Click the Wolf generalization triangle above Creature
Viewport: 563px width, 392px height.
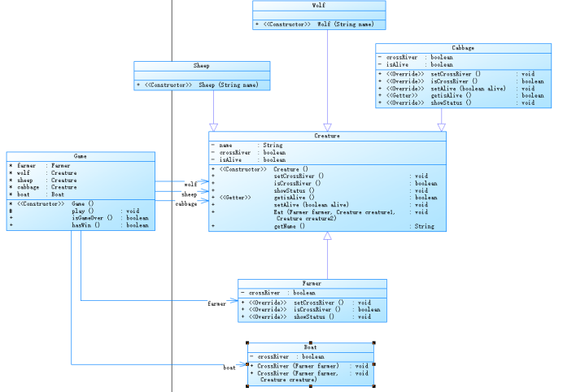[x=327, y=128]
